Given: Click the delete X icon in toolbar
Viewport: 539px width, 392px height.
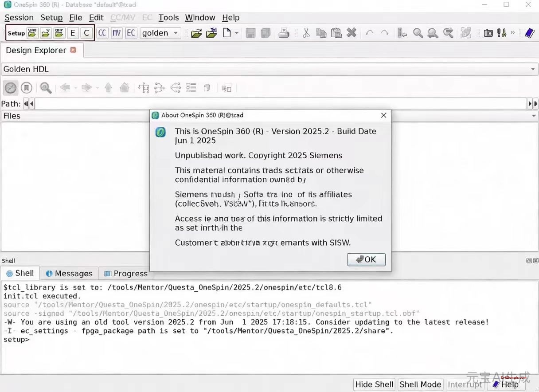Looking at the screenshot, I should pos(352,33).
